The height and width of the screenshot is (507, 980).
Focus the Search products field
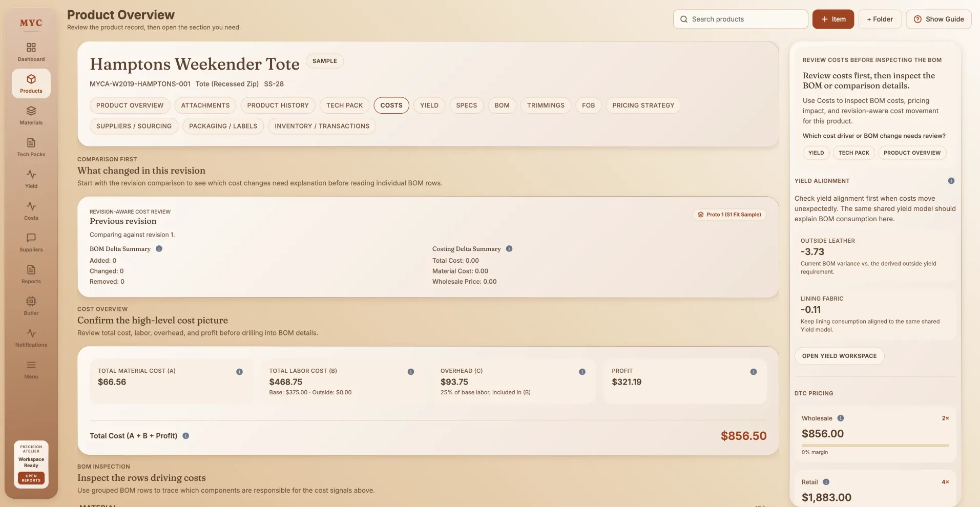(741, 19)
